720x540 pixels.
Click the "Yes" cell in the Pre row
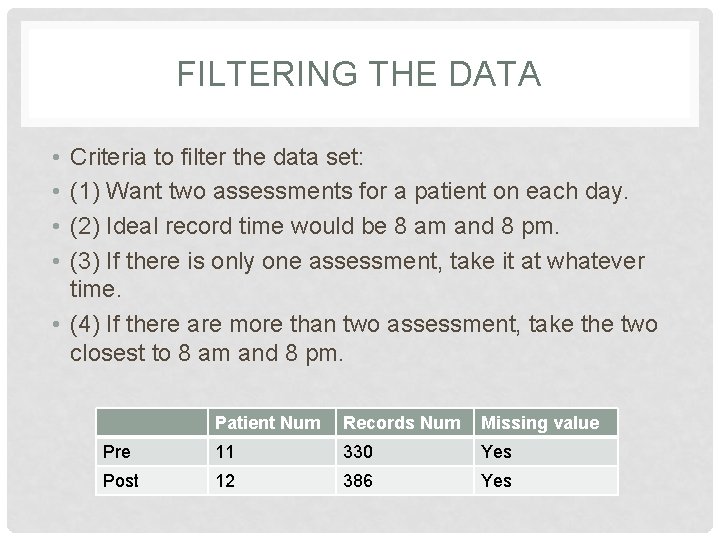[496, 452]
